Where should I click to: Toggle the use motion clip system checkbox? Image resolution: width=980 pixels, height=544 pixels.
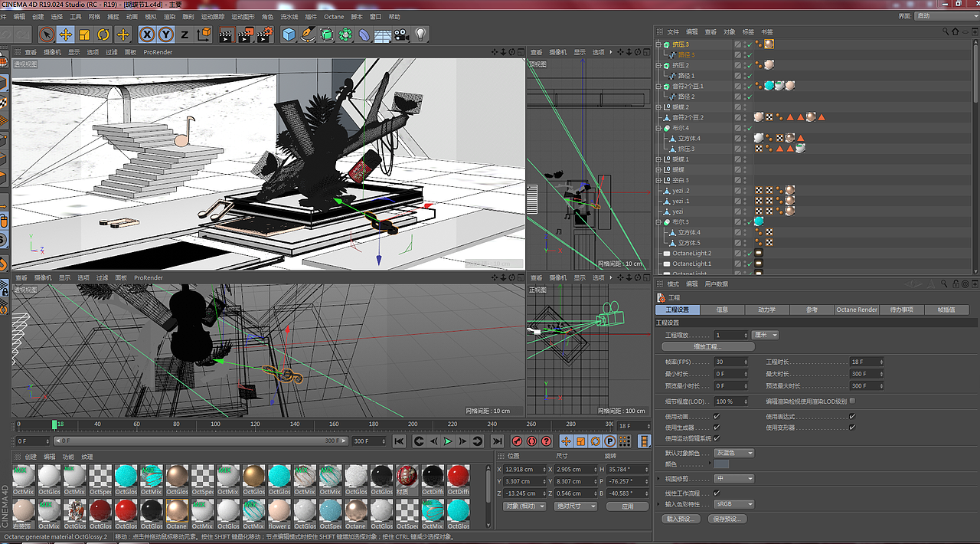point(717,438)
